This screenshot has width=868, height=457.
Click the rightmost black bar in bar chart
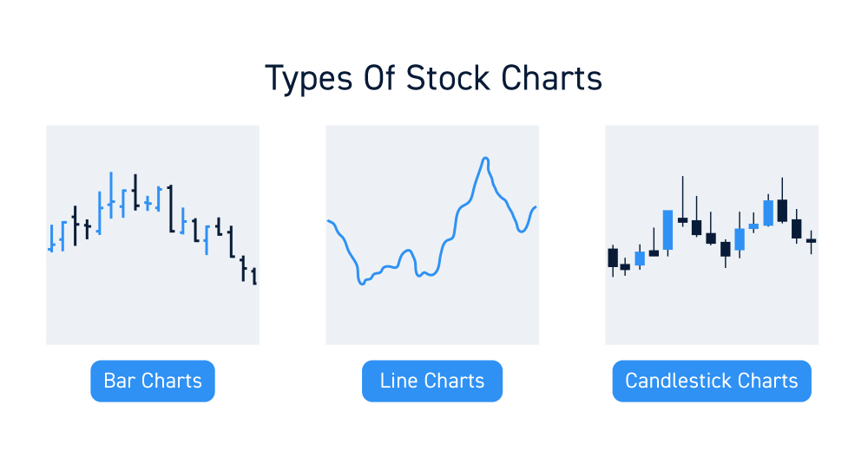pos(253,277)
